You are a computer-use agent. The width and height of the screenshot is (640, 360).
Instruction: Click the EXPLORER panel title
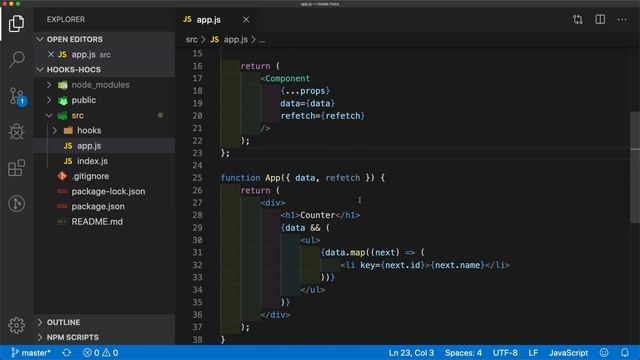point(66,19)
